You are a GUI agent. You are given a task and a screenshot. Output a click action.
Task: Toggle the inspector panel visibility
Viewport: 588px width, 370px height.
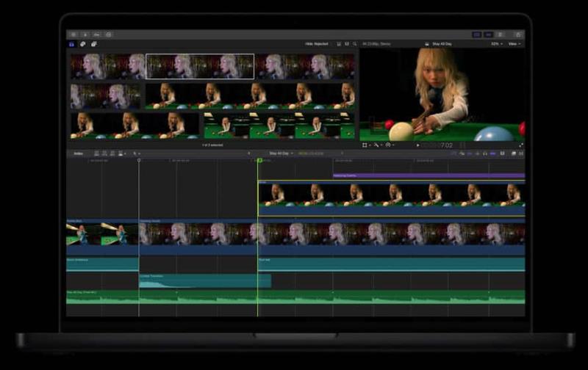click(x=500, y=35)
